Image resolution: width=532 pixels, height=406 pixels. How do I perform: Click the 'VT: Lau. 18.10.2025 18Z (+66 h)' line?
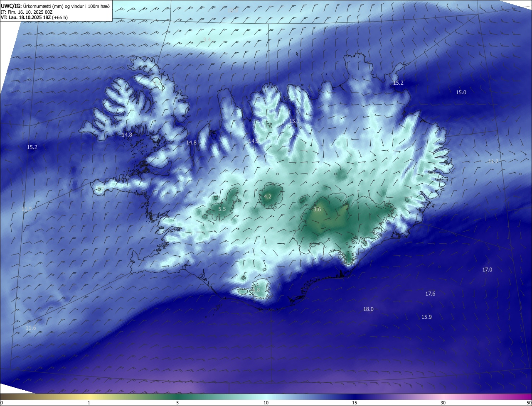[x=34, y=17]
